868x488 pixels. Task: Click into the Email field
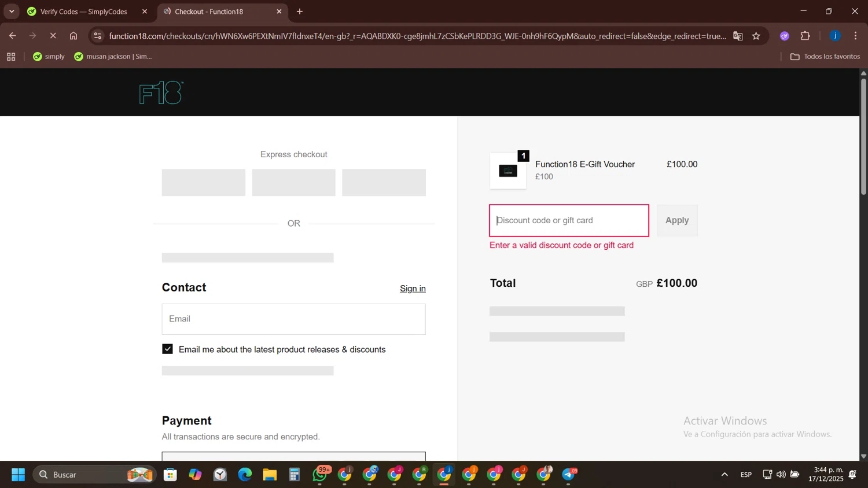pos(294,319)
